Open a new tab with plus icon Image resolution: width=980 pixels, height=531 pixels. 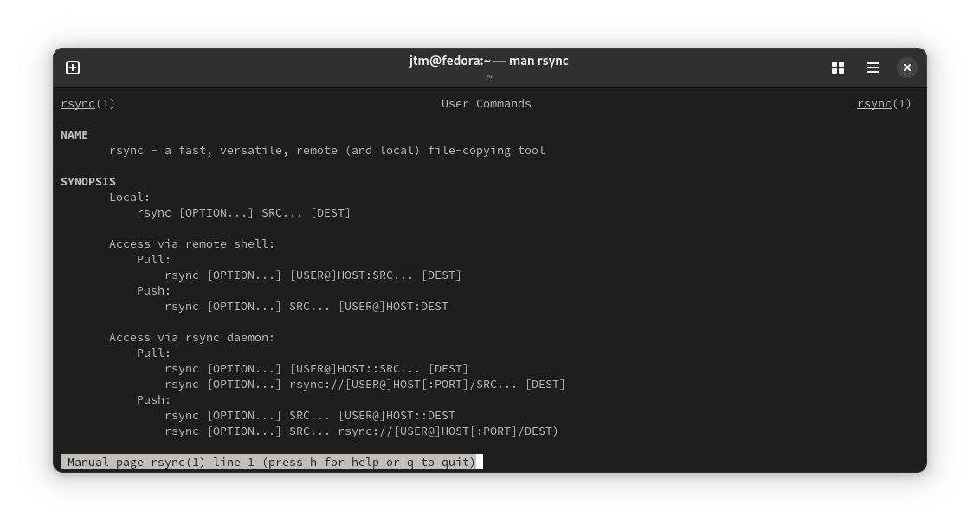point(73,68)
